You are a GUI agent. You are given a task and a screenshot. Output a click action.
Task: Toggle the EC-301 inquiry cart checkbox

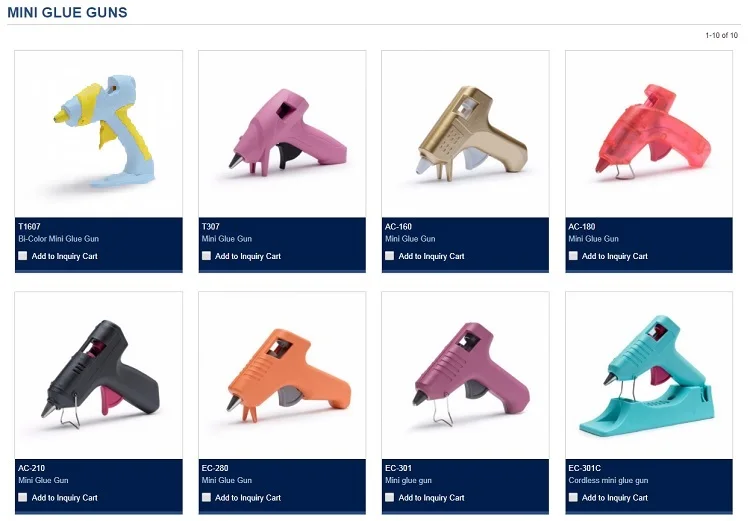pos(389,498)
